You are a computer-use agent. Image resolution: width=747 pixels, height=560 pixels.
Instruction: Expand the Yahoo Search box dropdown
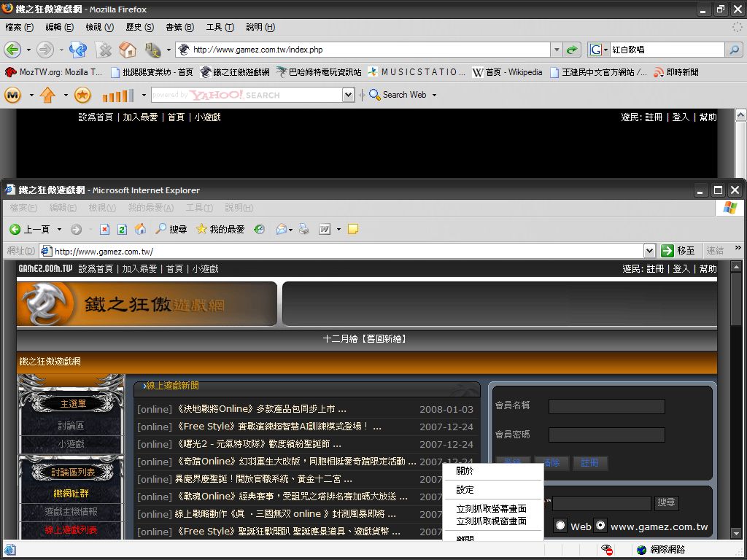point(348,95)
